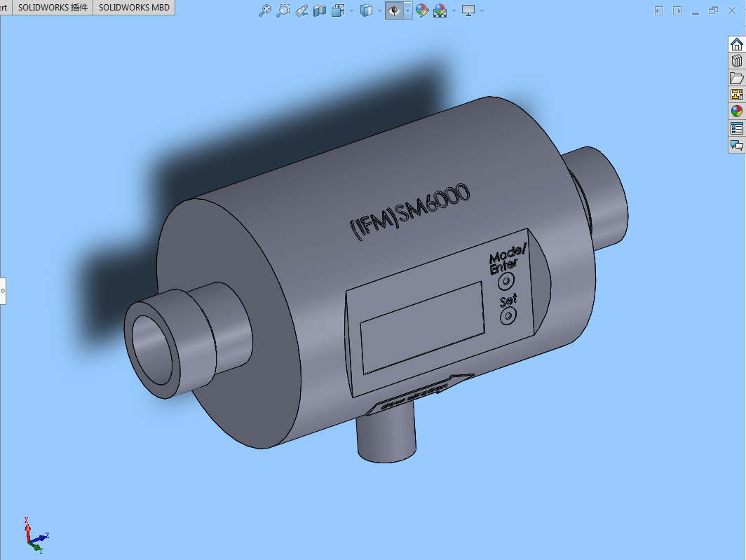Open Appearances and Scenes color ball icon
Screen dimensions: 746x560
736,111
